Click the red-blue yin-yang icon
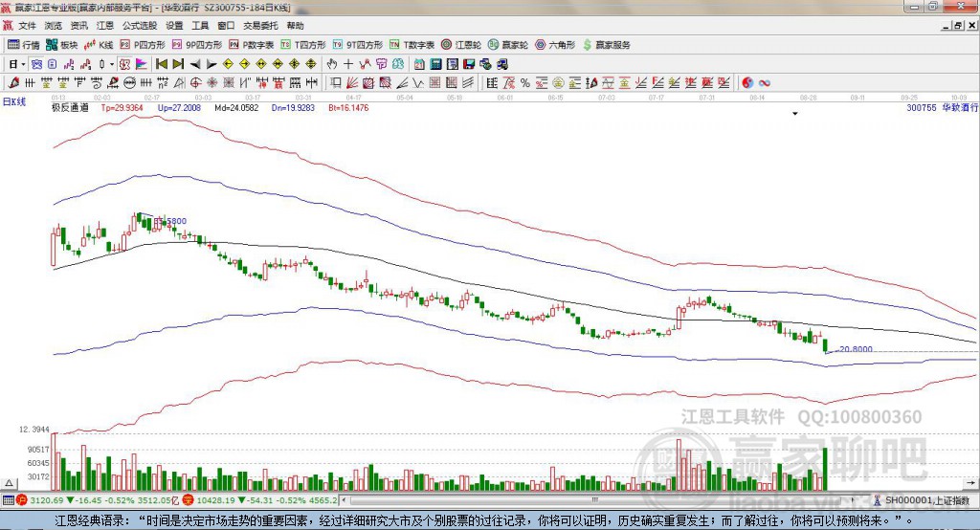Viewport: 980px width, 530px height. point(747,82)
